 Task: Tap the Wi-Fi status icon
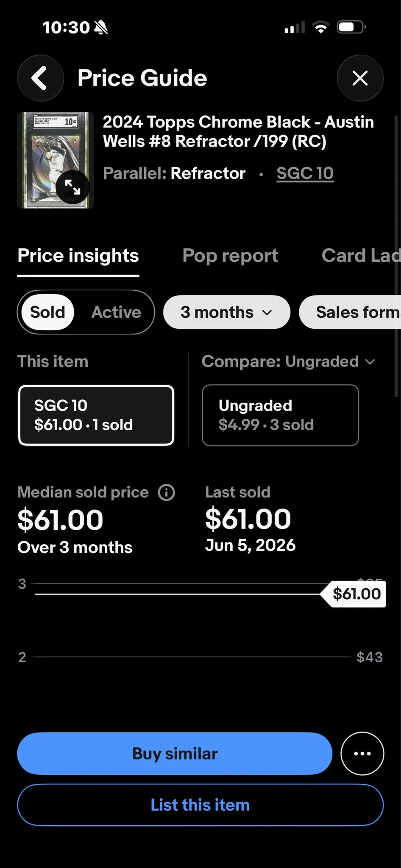(x=321, y=28)
